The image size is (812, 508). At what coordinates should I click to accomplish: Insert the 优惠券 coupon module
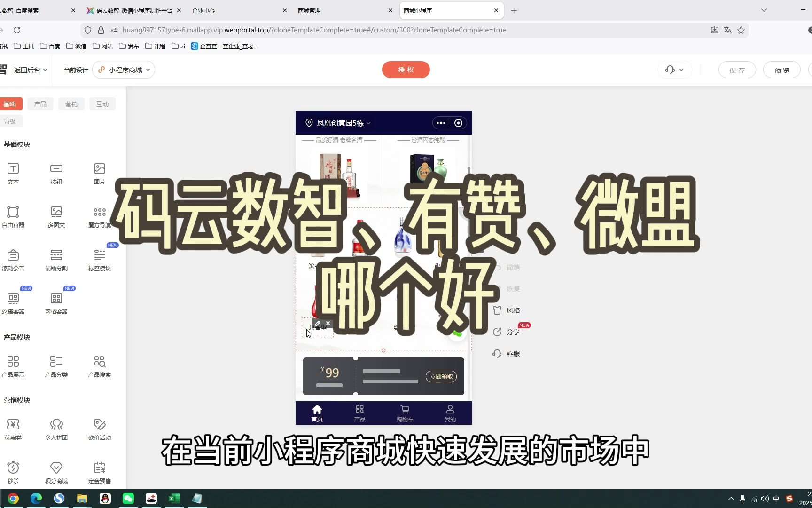(13, 429)
